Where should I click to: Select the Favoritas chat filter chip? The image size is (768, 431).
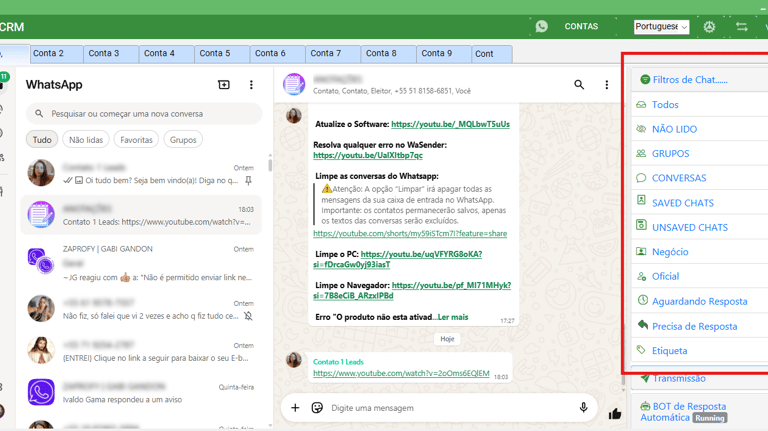click(x=136, y=140)
